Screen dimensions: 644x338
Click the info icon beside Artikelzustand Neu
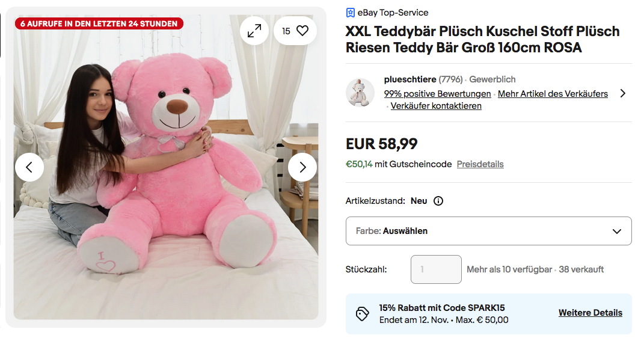[438, 201]
